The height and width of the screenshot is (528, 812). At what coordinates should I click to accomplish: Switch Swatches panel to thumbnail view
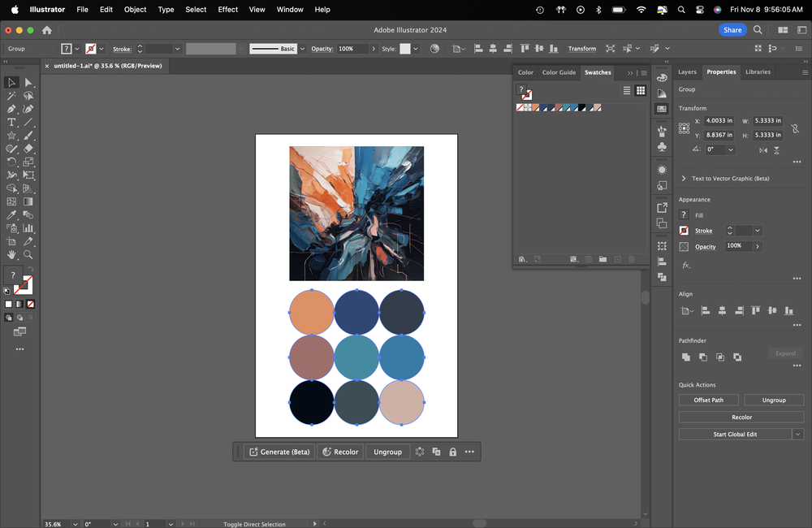641,91
